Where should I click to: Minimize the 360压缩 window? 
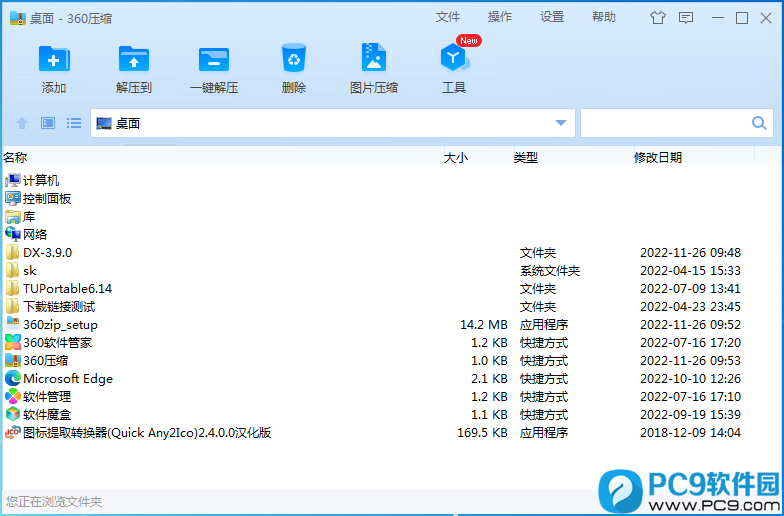click(x=718, y=18)
